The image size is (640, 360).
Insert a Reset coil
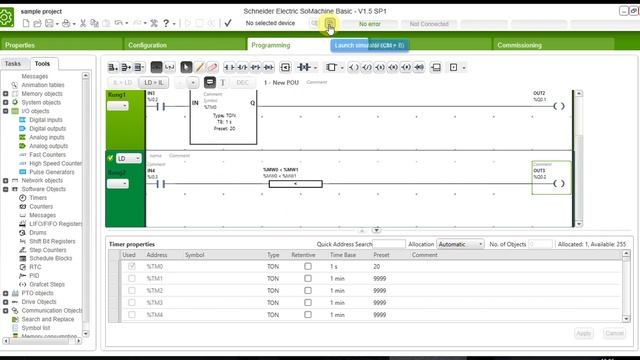[393, 67]
